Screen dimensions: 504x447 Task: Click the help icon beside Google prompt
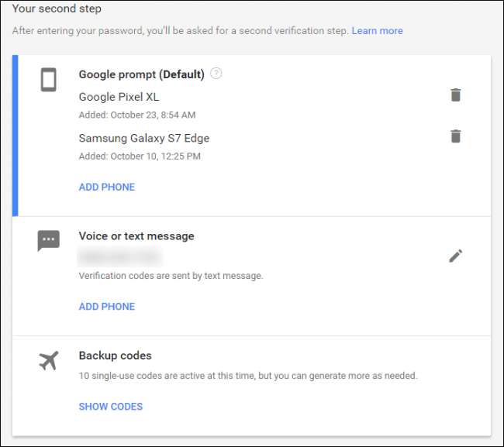coord(216,74)
